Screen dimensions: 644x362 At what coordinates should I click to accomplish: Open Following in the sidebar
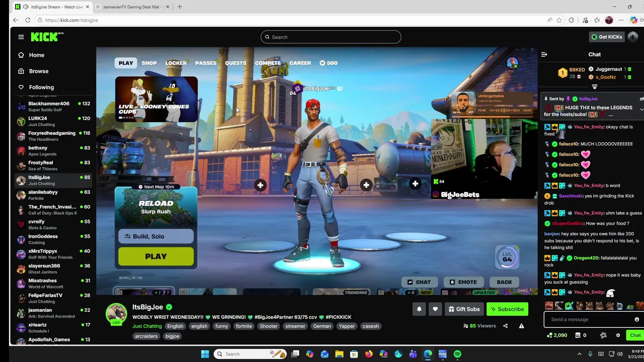tap(41, 87)
